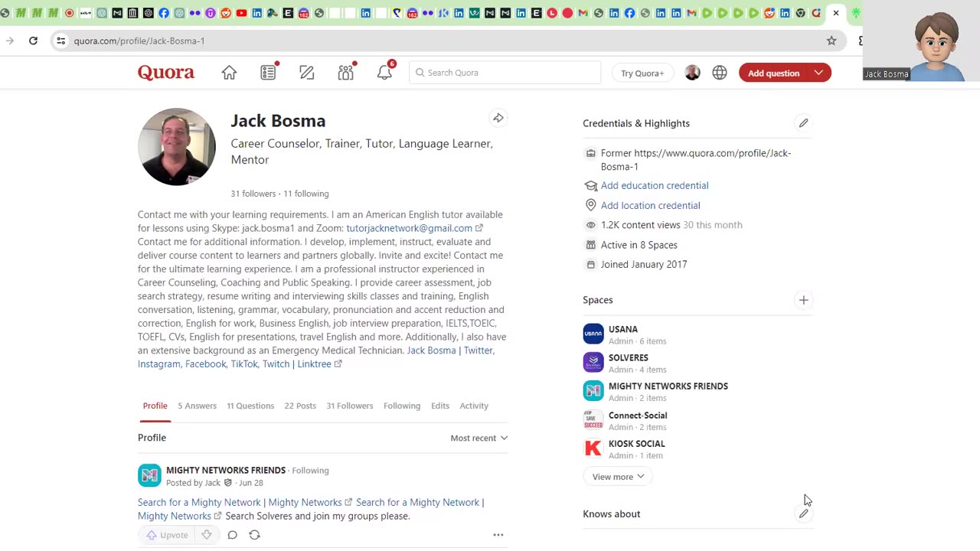Screen dimensions: 980x551
Task: Open post more options ellipsis
Action: (498, 535)
